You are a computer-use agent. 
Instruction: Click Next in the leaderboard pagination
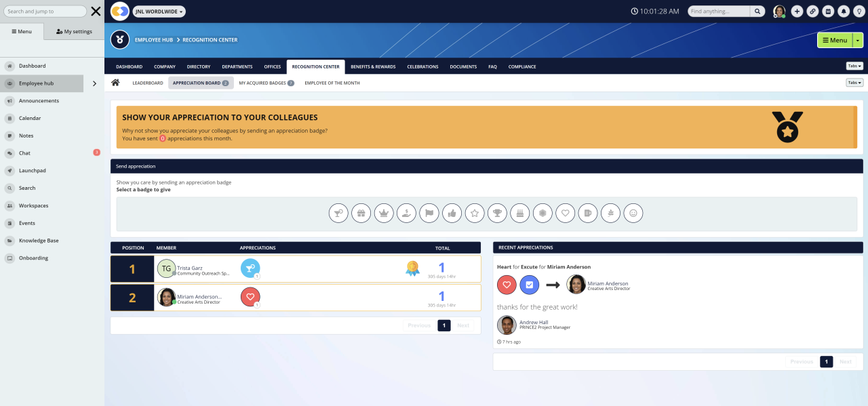tap(463, 325)
